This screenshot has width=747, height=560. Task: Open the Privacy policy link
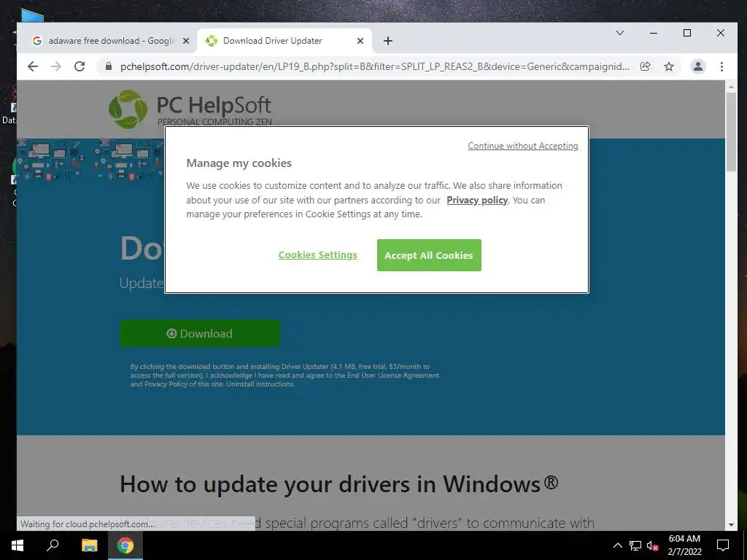coord(477,200)
